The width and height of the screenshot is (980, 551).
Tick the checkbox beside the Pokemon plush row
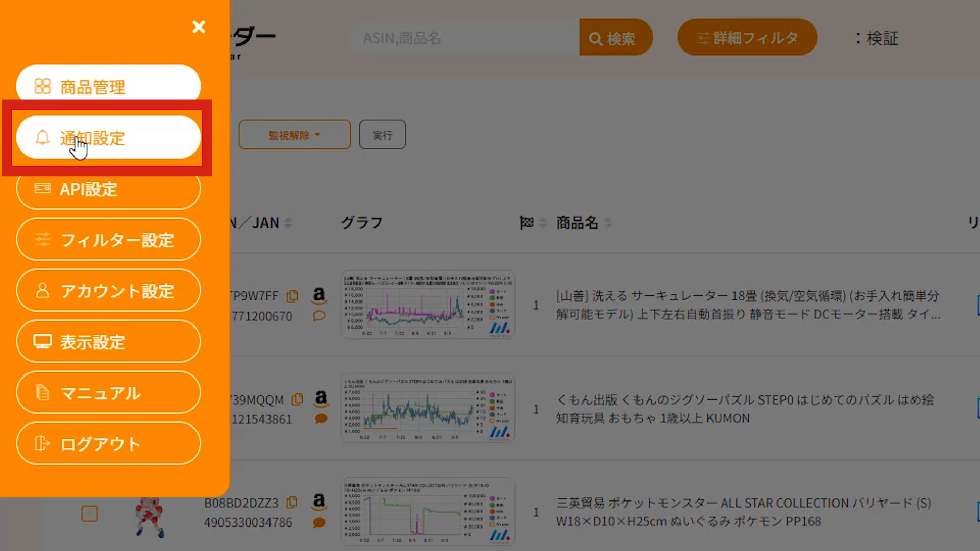pos(89,513)
